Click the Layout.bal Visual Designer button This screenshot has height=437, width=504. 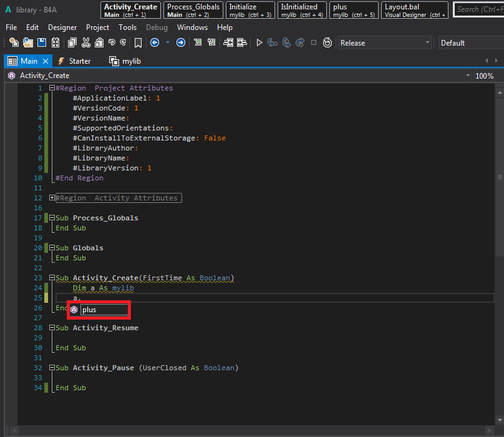(x=415, y=10)
